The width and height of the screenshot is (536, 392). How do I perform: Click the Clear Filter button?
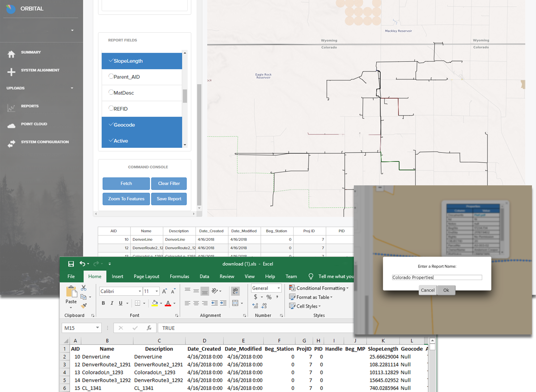click(x=169, y=183)
